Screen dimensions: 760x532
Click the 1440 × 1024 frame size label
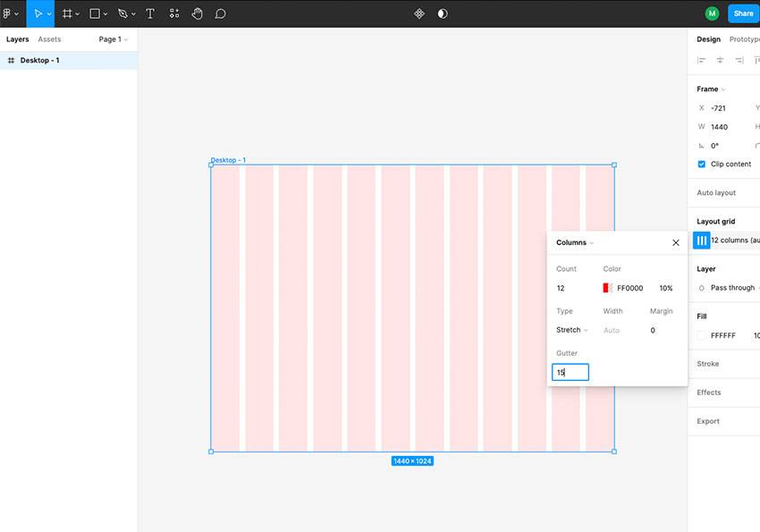[412, 460]
